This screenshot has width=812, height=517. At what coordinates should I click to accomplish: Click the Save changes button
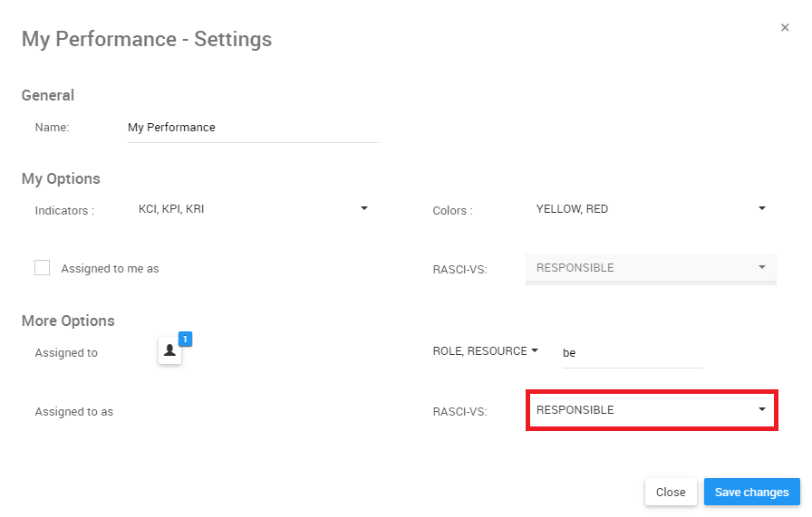point(751,492)
